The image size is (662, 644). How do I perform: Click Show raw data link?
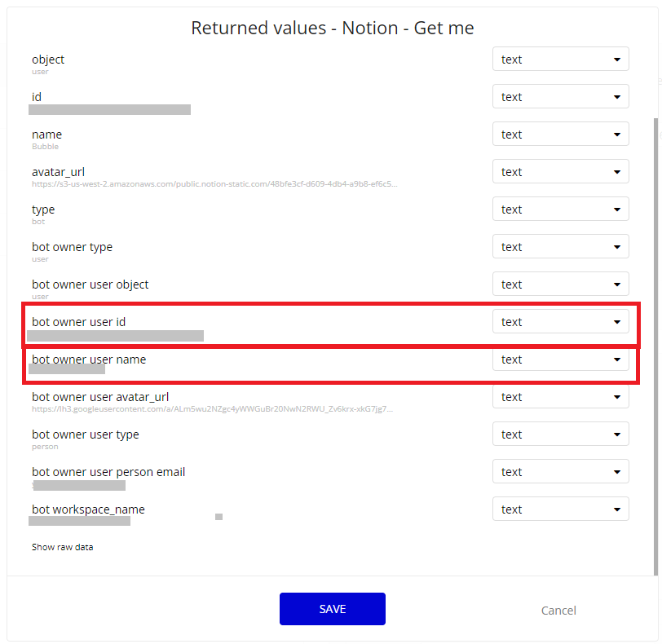pos(63,547)
